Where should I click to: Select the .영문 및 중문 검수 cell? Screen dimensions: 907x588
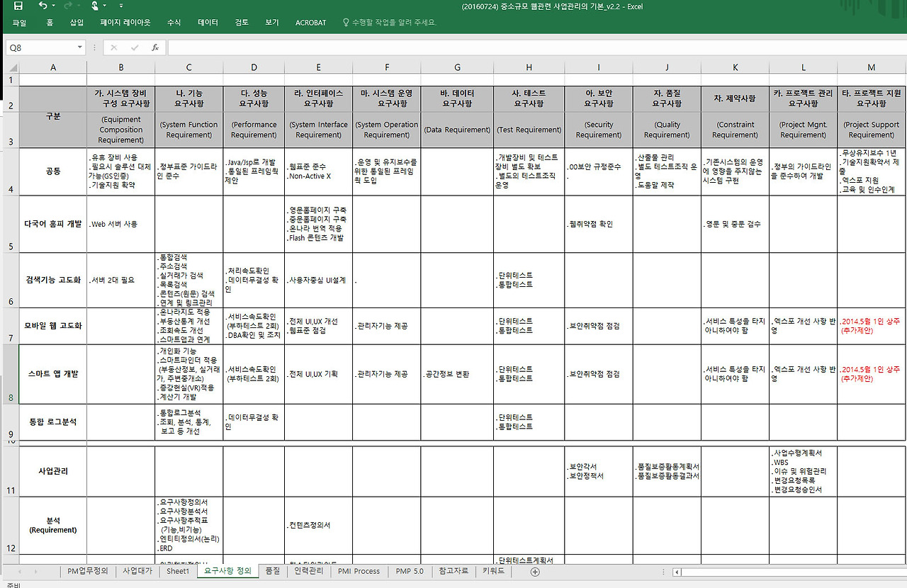pos(735,224)
